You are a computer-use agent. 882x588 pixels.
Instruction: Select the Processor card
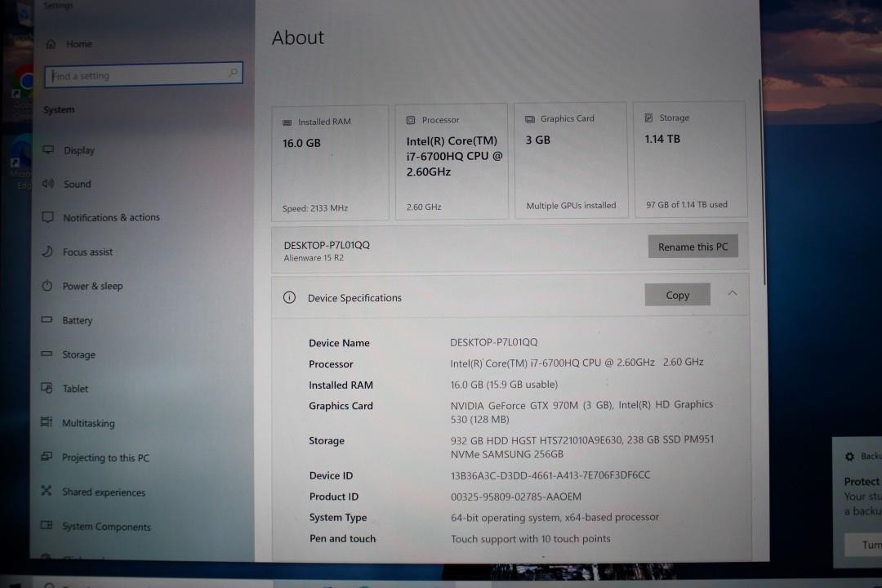click(x=452, y=161)
